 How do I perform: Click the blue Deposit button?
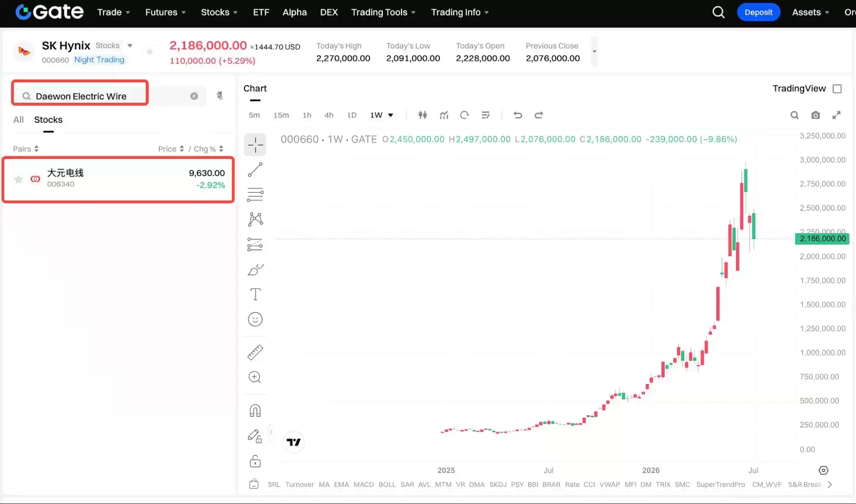[758, 12]
